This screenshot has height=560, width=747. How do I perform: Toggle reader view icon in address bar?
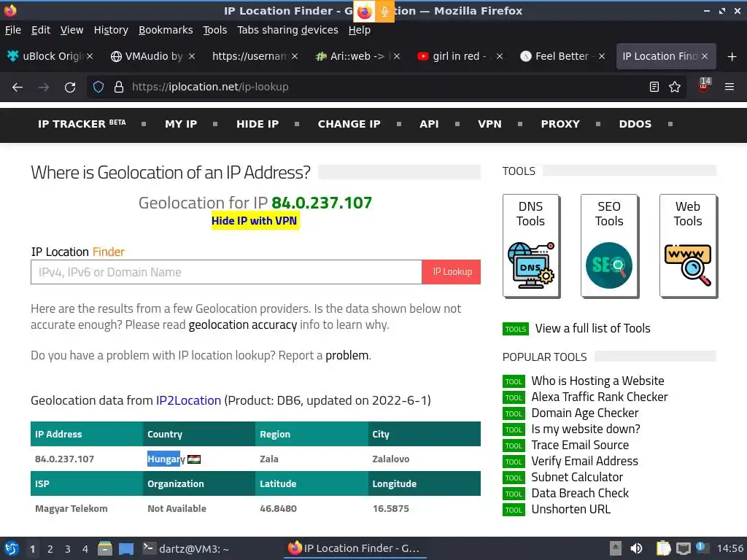click(x=654, y=87)
